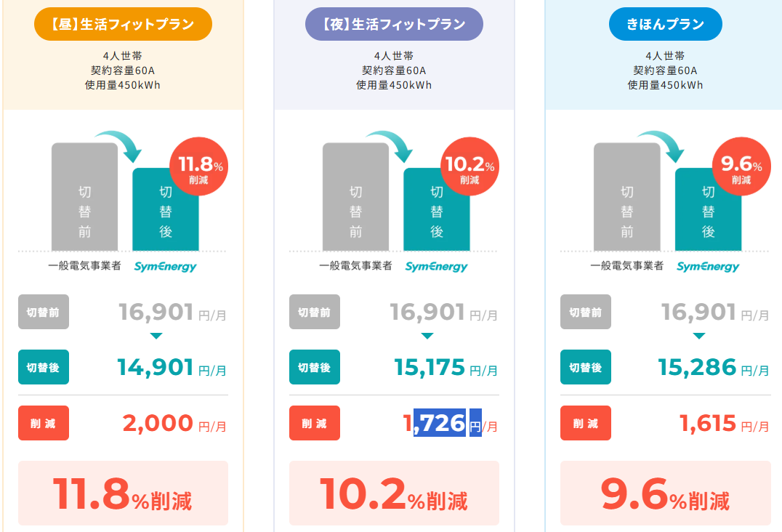Click the teal down triangle below 16,901 in night plan
782x532 pixels.
point(427,336)
